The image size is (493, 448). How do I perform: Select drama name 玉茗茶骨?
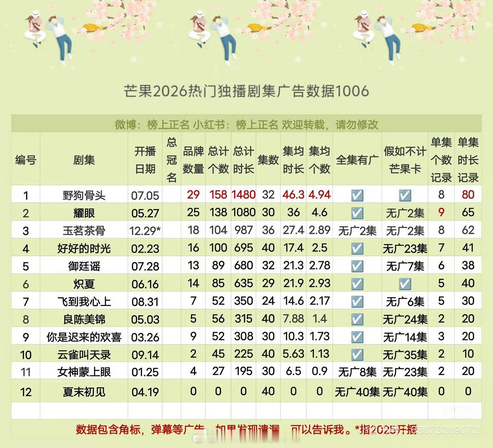(84, 230)
